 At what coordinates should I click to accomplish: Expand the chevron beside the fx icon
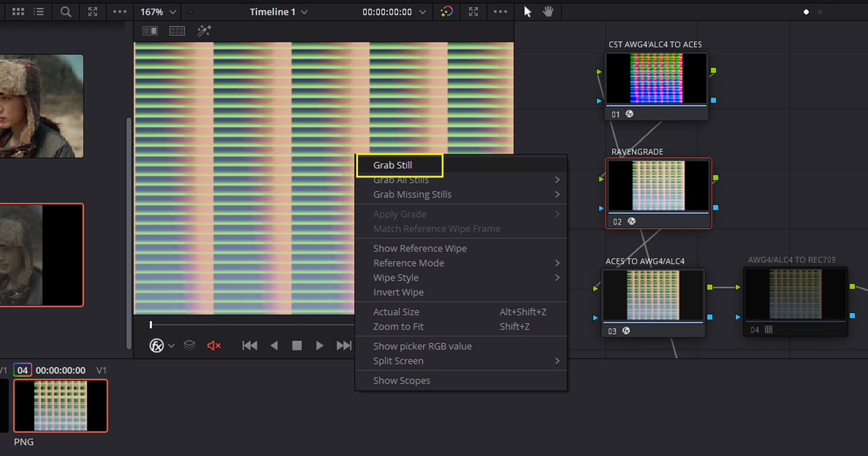pyautogui.click(x=171, y=346)
